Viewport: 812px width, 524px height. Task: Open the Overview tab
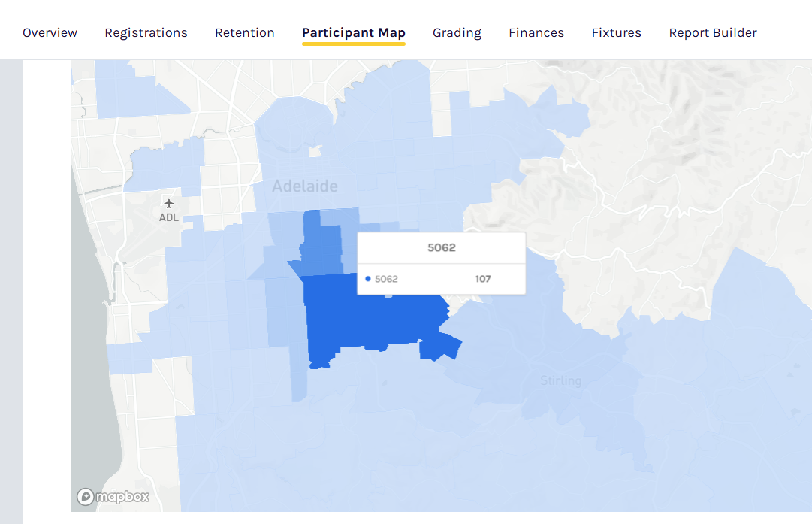[x=50, y=32]
